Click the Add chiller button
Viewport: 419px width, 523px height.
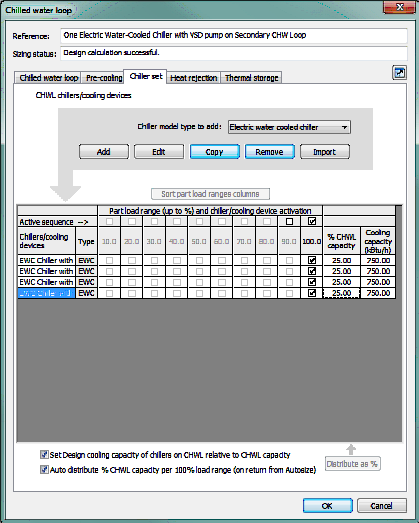pyautogui.click(x=104, y=152)
